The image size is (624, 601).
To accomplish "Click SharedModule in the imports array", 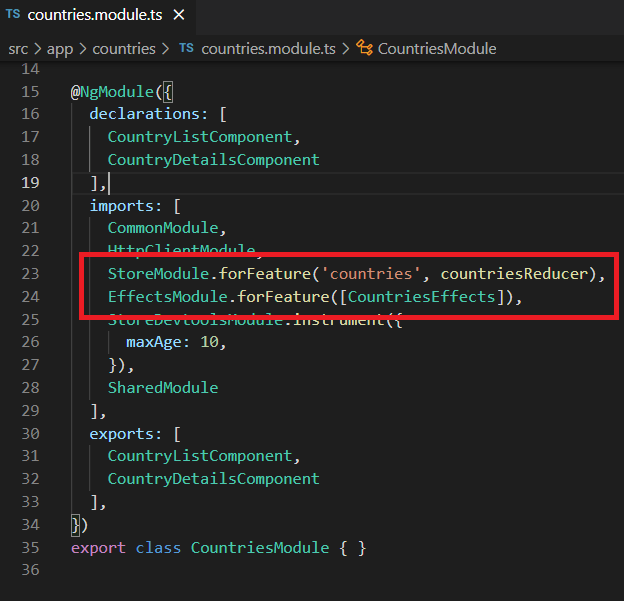I will 162,387.
